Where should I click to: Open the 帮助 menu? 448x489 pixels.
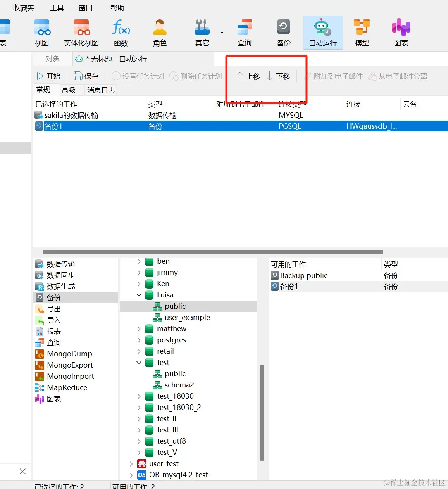(x=117, y=8)
